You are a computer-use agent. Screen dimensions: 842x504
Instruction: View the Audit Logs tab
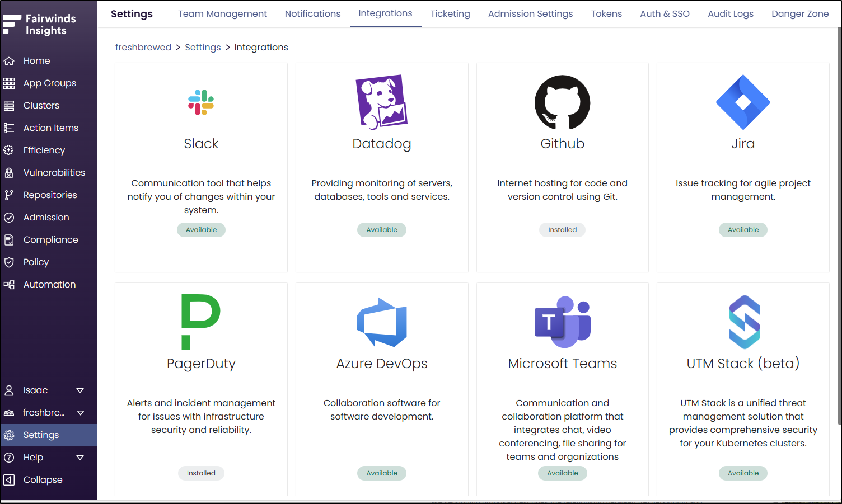pyautogui.click(x=731, y=13)
